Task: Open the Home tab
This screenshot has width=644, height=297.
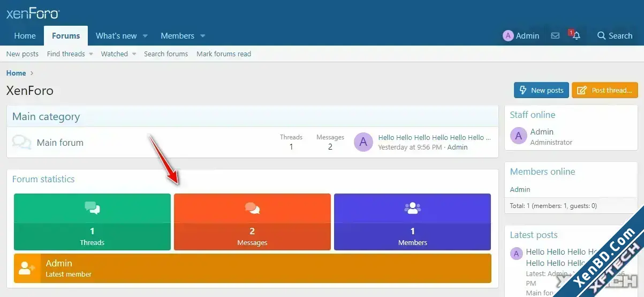Action: (x=25, y=36)
